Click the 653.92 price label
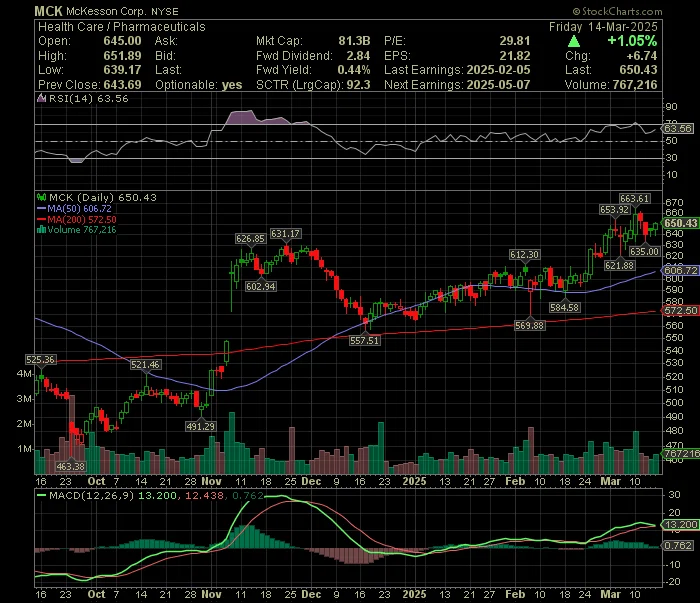The height and width of the screenshot is (603, 700). coord(614,210)
